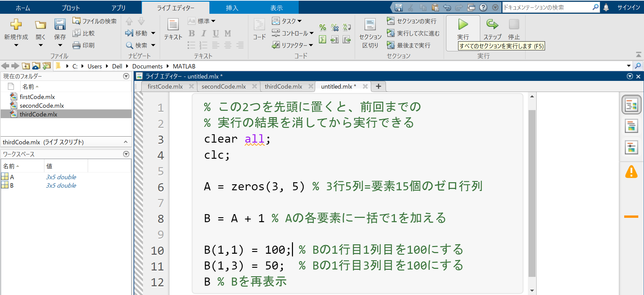The height and width of the screenshot is (295, 644).
Task: Click the smart indent icon
Action: pyautogui.click(x=323, y=40)
